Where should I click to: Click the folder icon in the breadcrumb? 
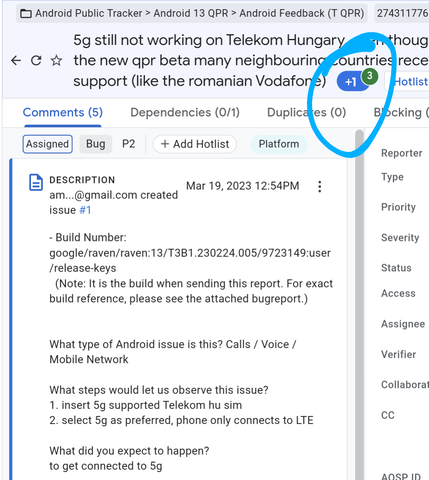tap(26, 14)
